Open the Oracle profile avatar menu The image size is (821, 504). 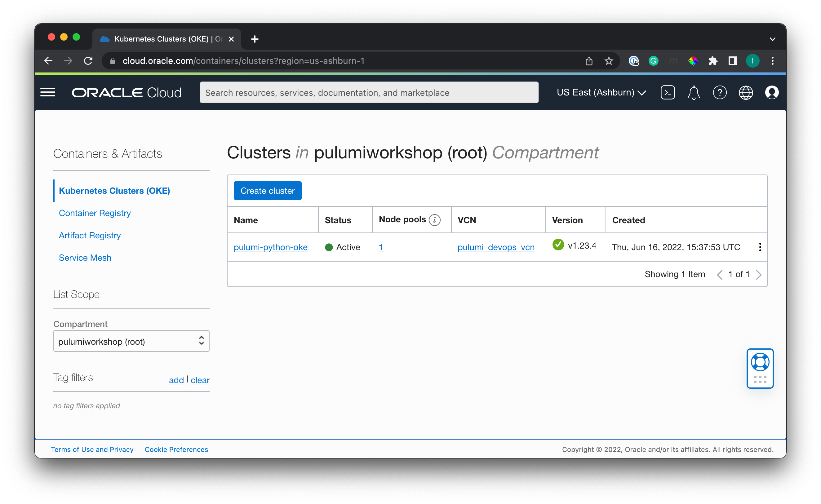point(771,92)
